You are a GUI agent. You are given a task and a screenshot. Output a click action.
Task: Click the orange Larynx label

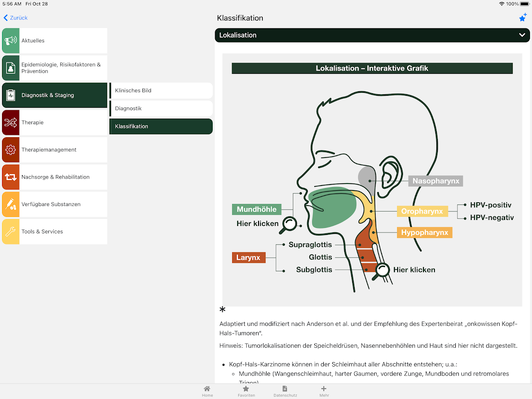tap(249, 257)
